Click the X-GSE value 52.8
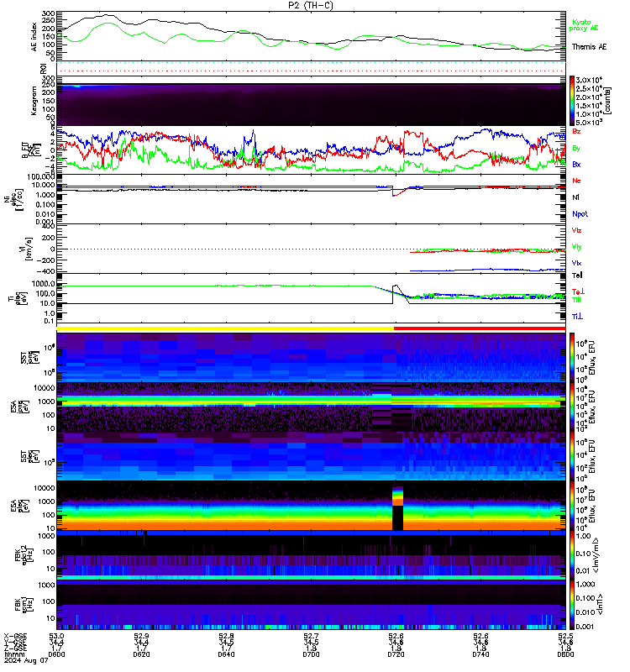Screen dimensions: 630x672 pos(226,636)
